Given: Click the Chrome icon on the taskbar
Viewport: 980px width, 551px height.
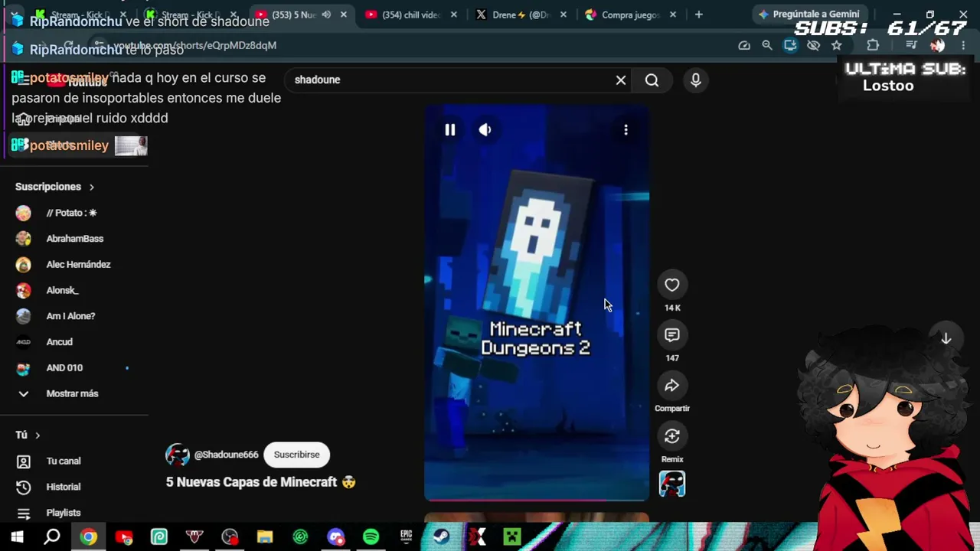Looking at the screenshot, I should tap(89, 537).
